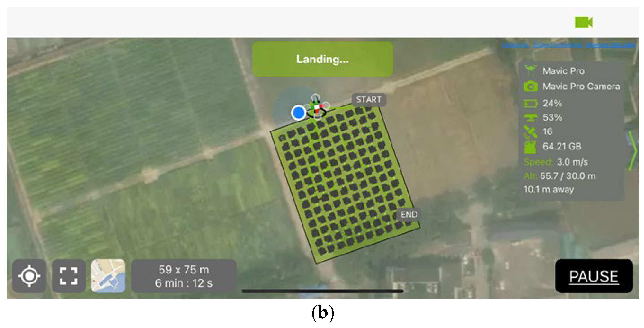
Task: Tap the SD card storage icon
Action: tap(530, 147)
